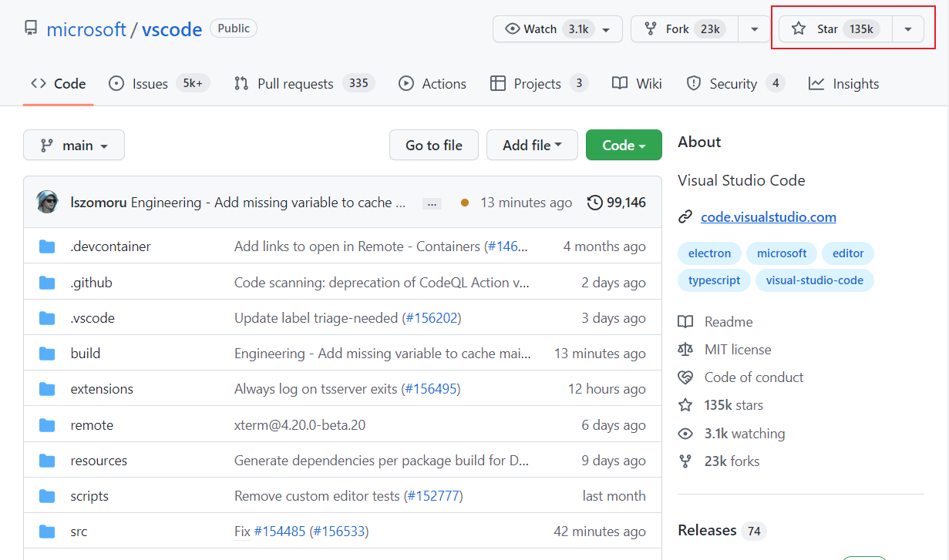Click the Go to file button

(434, 145)
